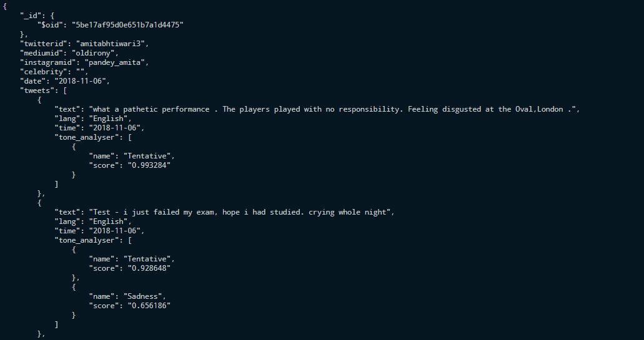
Task: Click the top-level date value 2018-11-06
Action: 80,81
